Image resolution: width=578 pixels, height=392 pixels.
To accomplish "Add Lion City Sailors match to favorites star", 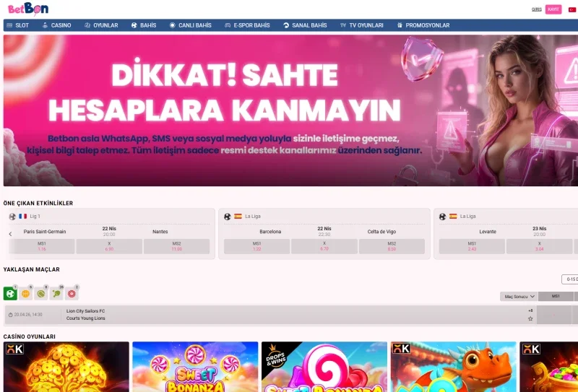I will click(x=530, y=318).
